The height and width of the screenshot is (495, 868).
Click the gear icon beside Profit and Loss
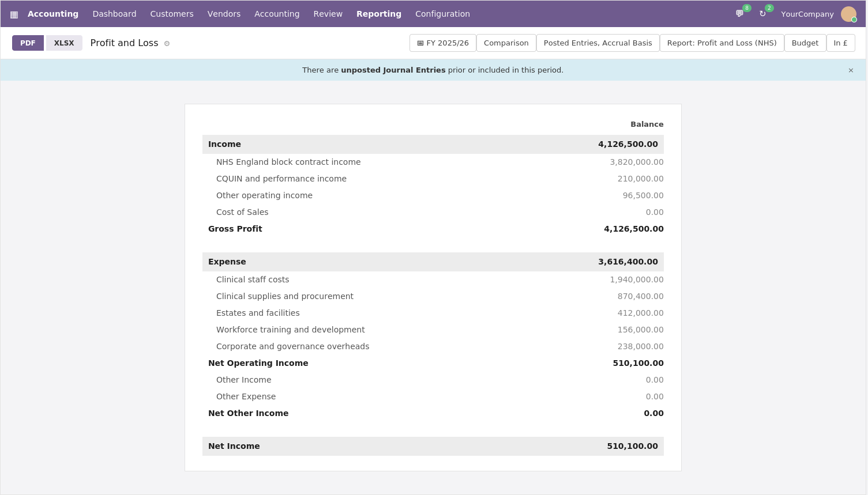click(x=167, y=44)
